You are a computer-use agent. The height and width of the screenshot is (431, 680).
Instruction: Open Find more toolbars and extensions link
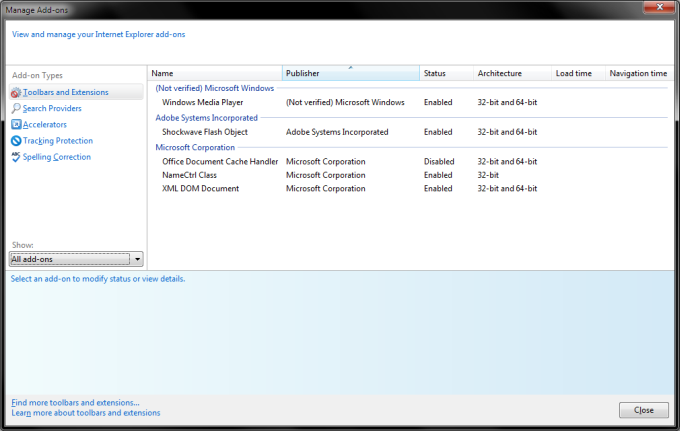(76, 402)
